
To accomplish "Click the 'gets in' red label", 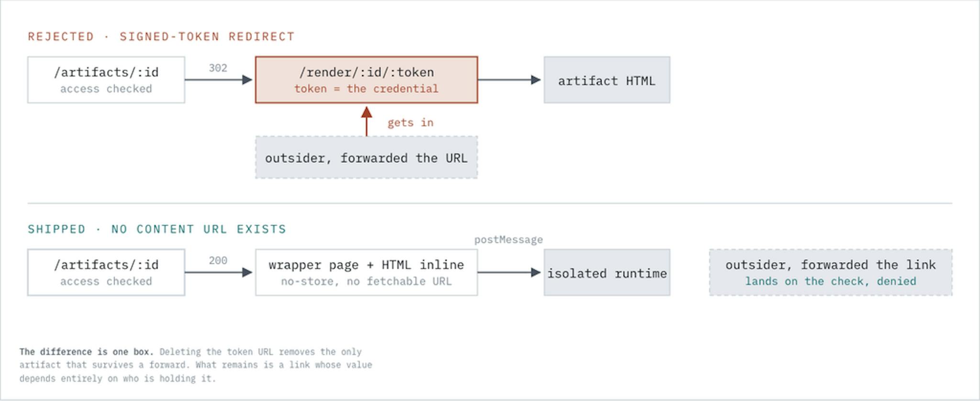I will tap(411, 123).
